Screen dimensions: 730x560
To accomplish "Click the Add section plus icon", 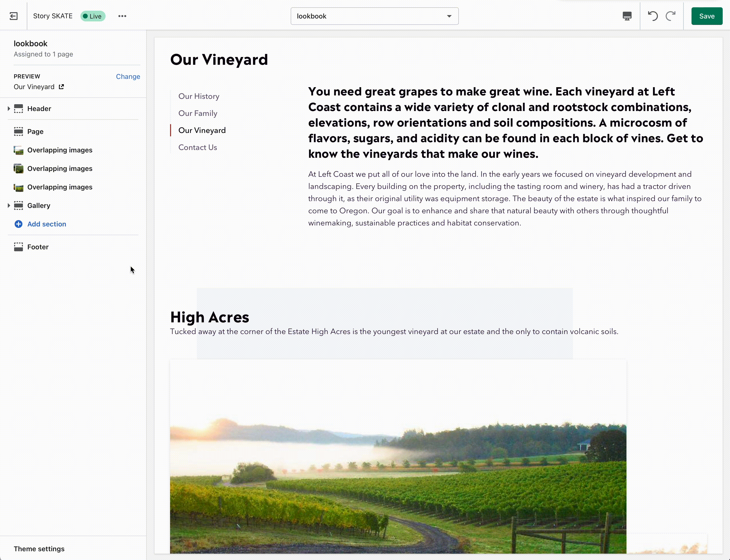I will (x=18, y=224).
